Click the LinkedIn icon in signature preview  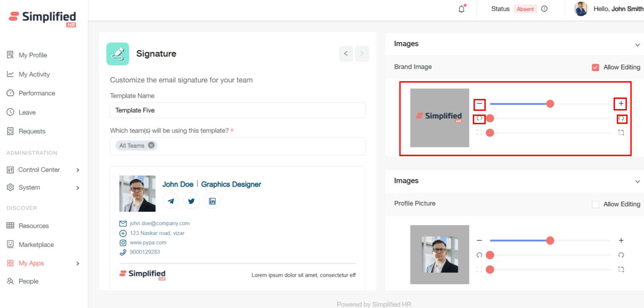click(x=212, y=201)
